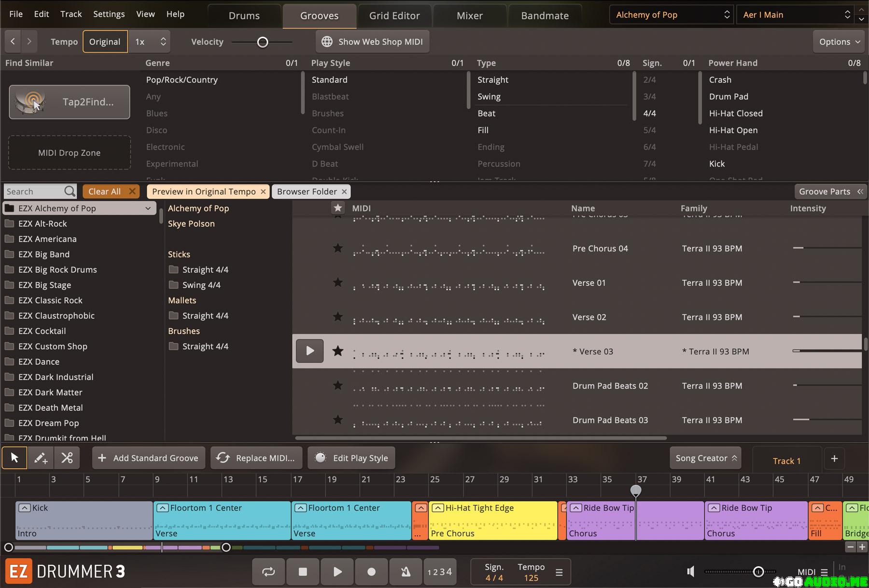The image size is (869, 588).
Task: Open the 1x tempo multiplier dropdown
Action: (150, 42)
